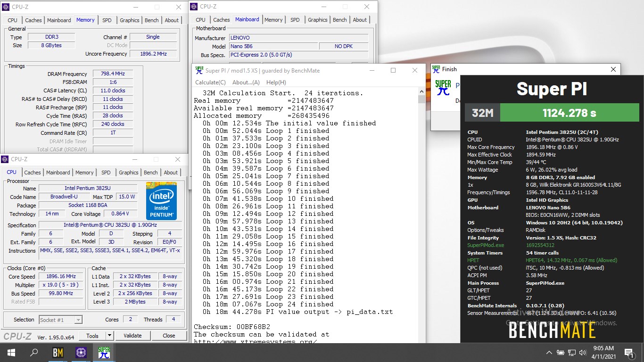Click the battery tray icon
Viewport: 644px width, 362px height.
561,353
